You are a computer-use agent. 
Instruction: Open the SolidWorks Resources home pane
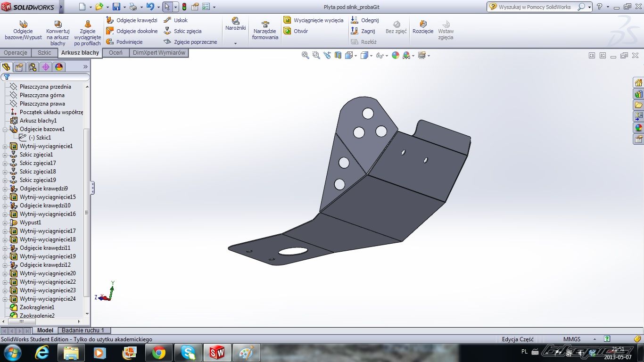pos(638,83)
